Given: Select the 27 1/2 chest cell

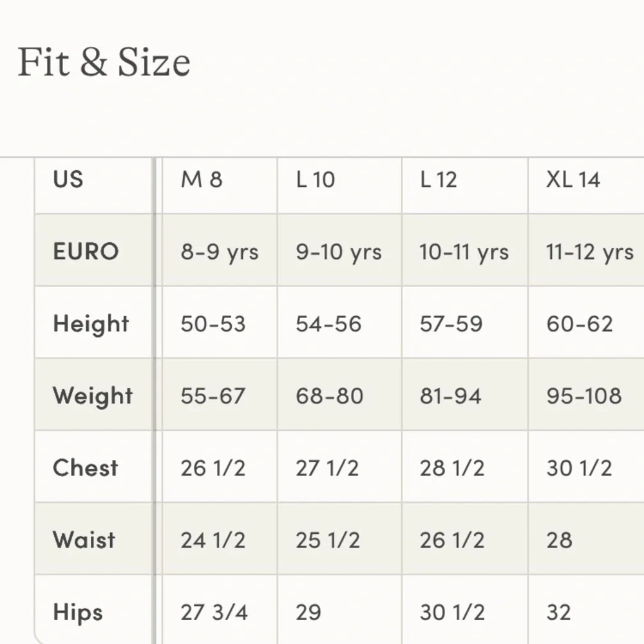Looking at the screenshot, I should tap(327, 468).
